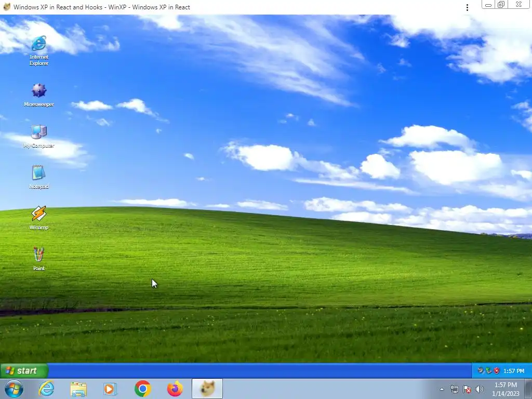The width and height of the screenshot is (532, 399).
Task: Click the Windows 7 clock and date
Action: point(506,389)
